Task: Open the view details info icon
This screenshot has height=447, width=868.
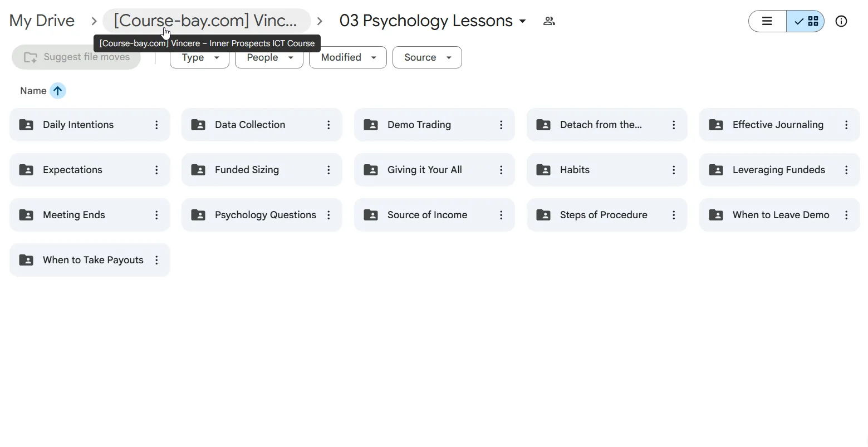Action: [841, 21]
